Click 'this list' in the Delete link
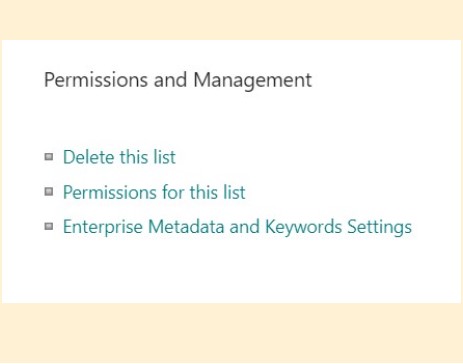 click(x=148, y=157)
